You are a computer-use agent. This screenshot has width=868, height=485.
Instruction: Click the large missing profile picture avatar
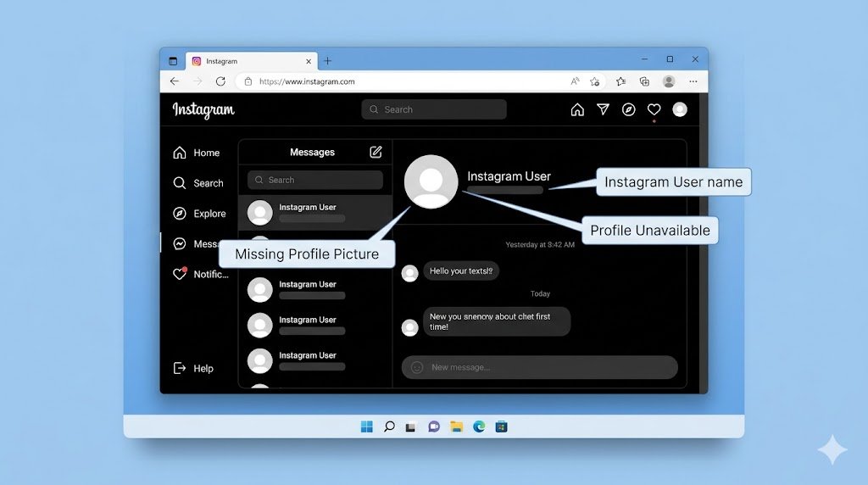click(x=431, y=181)
